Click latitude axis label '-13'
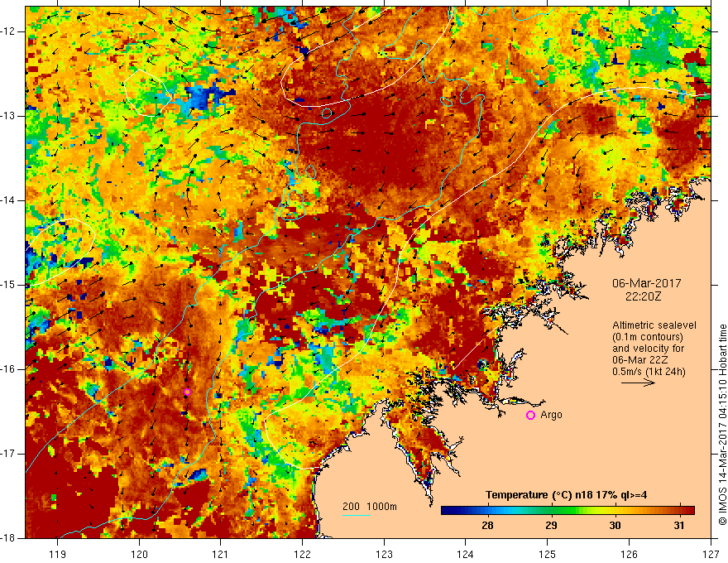Screen dimensions: 728x563 (9, 116)
